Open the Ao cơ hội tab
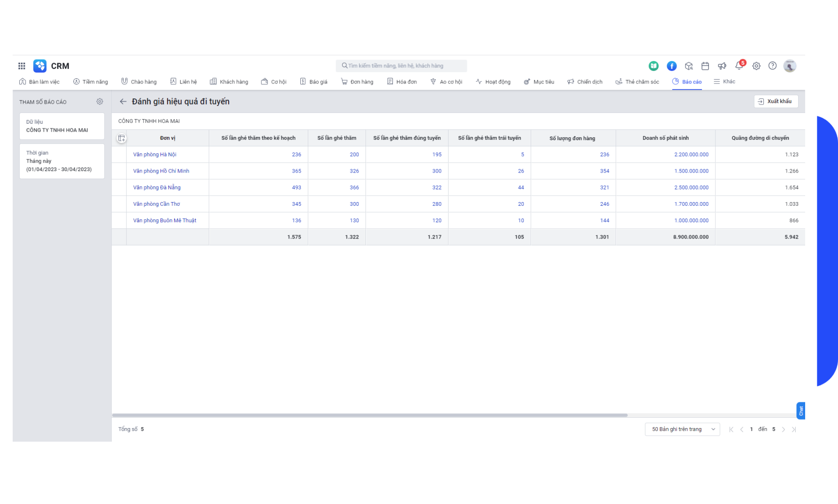Viewport: 838px width, 504px height. click(x=446, y=82)
